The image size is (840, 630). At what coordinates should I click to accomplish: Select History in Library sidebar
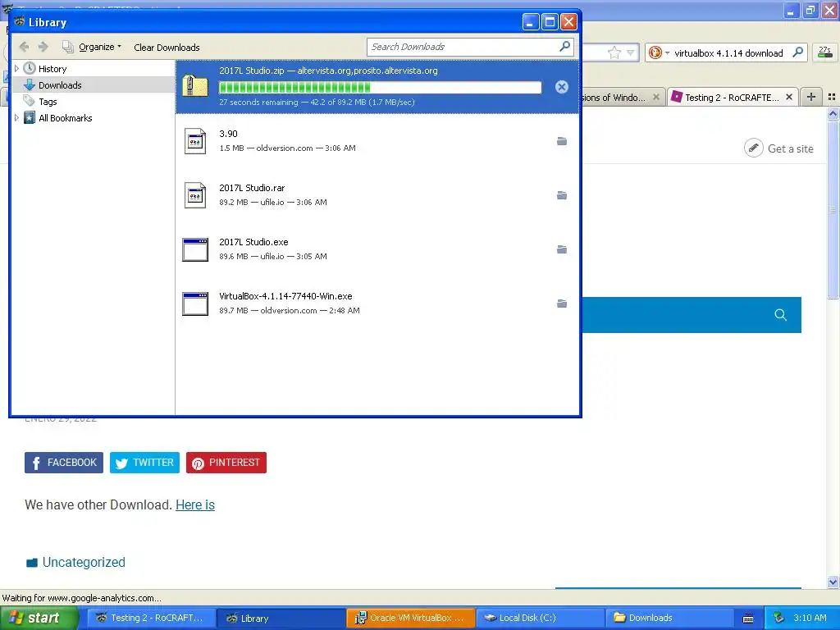pos(52,69)
